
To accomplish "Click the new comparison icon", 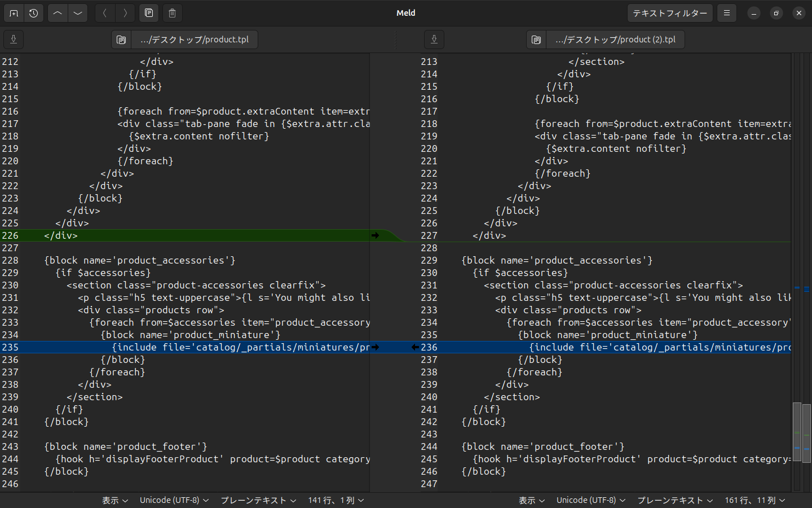I will coord(14,13).
